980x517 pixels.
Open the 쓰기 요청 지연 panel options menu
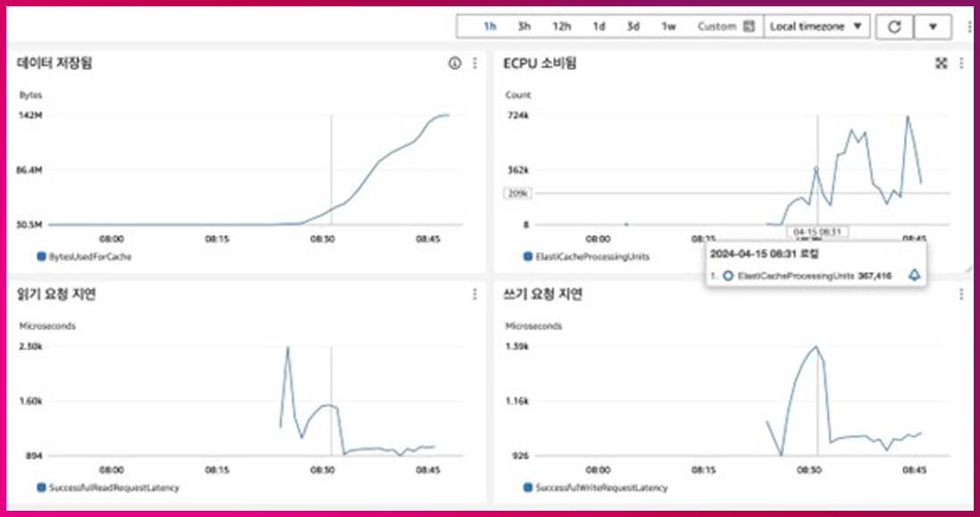pos(960,294)
